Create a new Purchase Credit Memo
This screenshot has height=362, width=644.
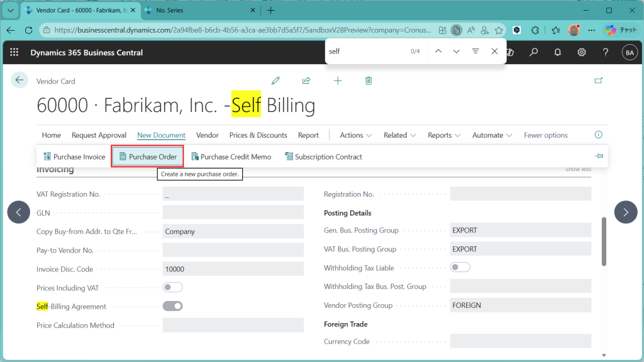tap(231, 156)
